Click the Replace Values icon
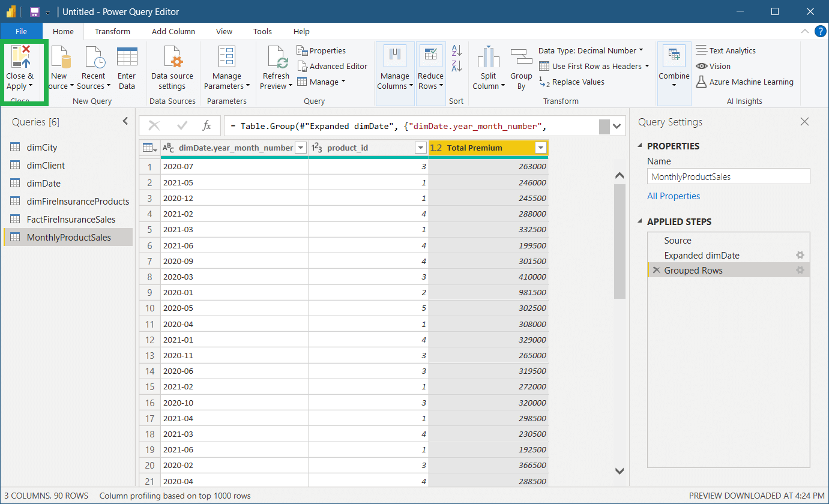Screen dimensions: 829x504 (572, 82)
